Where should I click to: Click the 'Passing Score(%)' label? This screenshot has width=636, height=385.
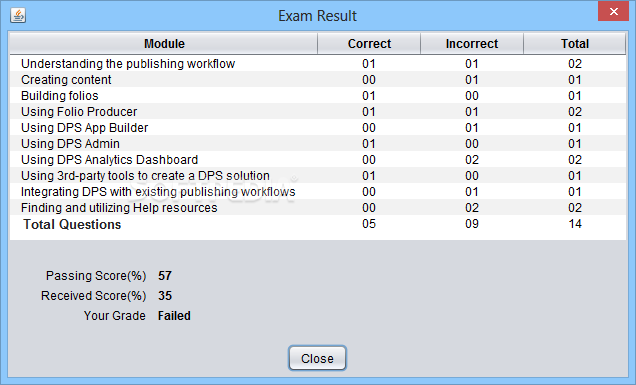tap(96, 276)
